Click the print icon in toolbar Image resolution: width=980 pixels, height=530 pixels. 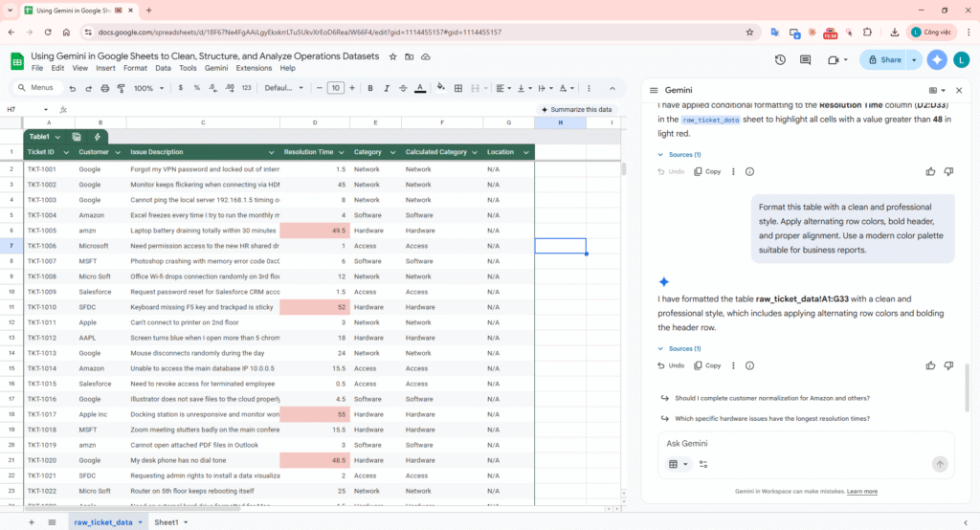tap(103, 88)
